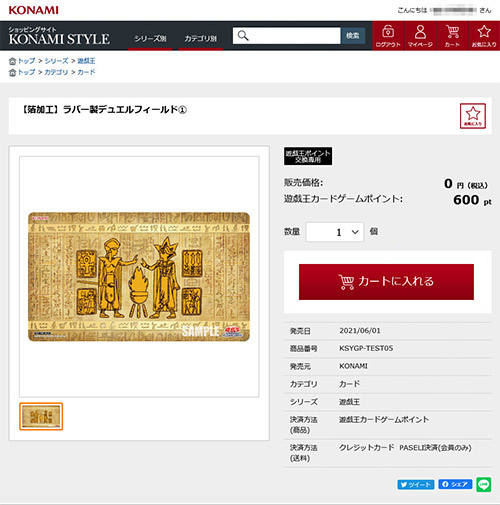
Task: Open My Page (マイページ) icon
Action: tap(420, 36)
